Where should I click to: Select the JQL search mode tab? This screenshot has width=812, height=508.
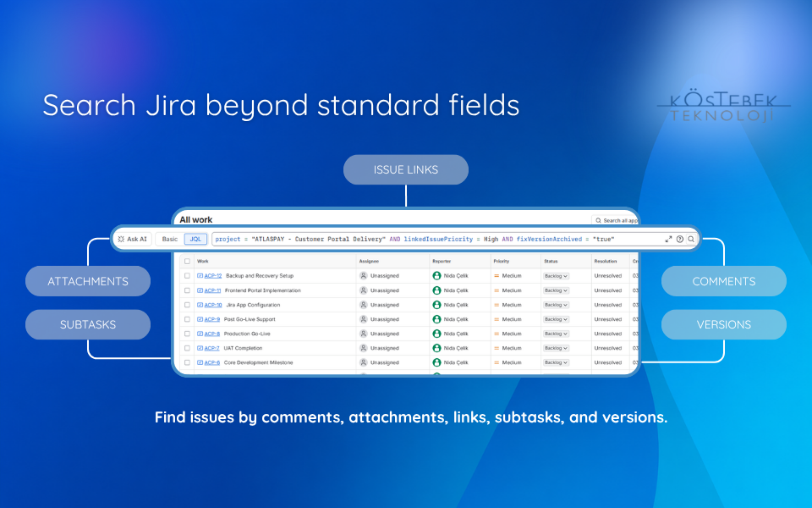195,239
